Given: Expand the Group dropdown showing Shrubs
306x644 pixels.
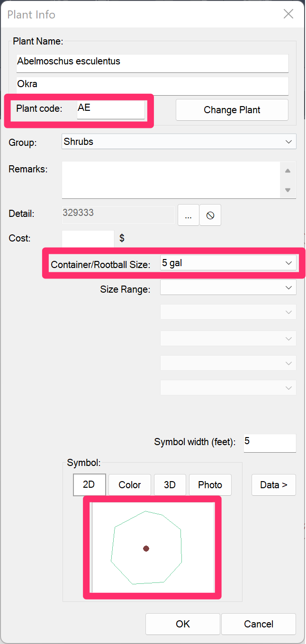Looking at the screenshot, I should (179, 142).
